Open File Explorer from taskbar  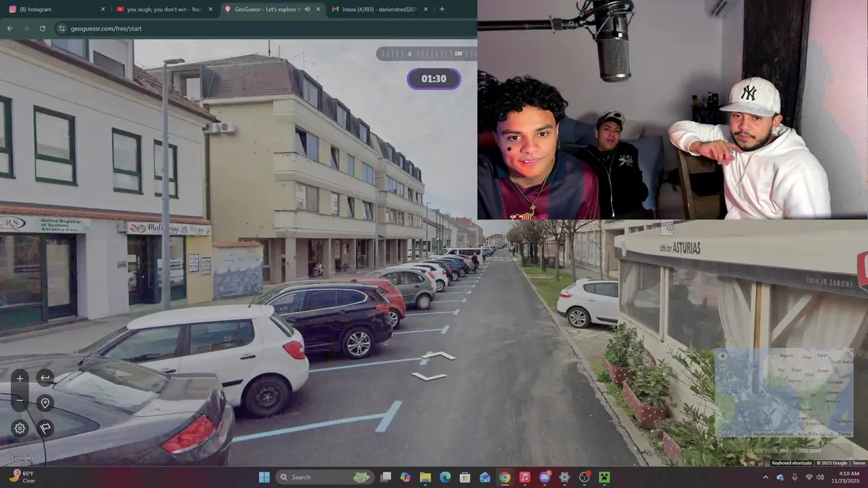point(425,477)
